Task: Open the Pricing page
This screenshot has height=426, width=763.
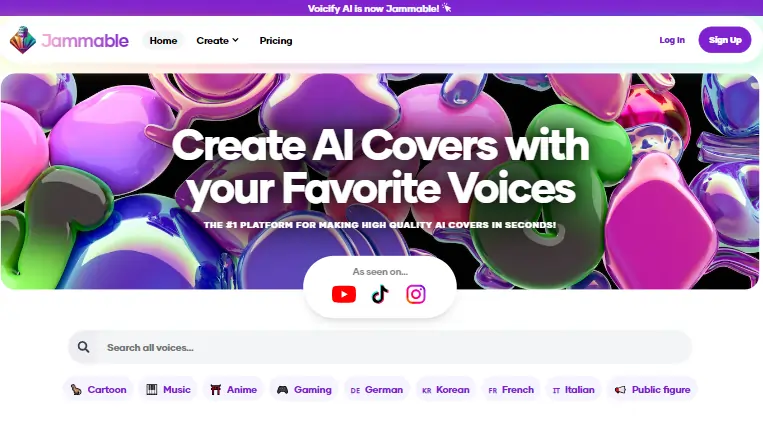Action: coord(276,40)
